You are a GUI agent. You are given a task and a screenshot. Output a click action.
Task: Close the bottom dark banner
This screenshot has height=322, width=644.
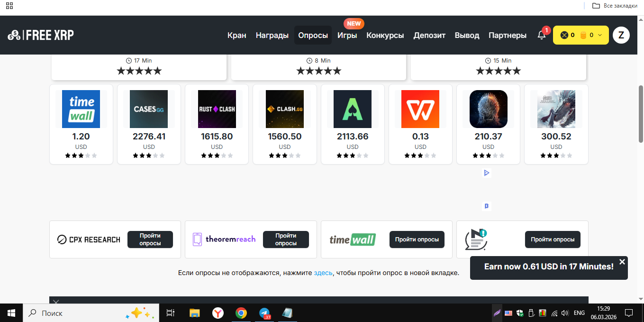(56, 302)
